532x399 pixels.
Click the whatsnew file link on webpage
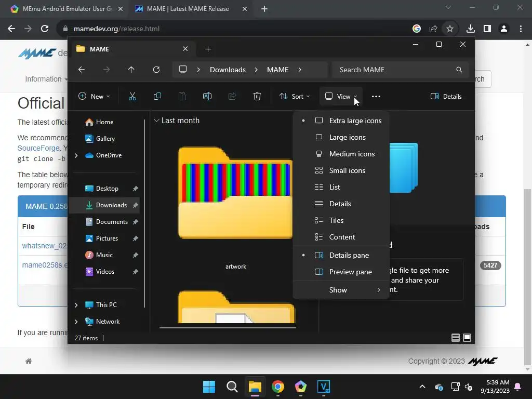pos(45,246)
